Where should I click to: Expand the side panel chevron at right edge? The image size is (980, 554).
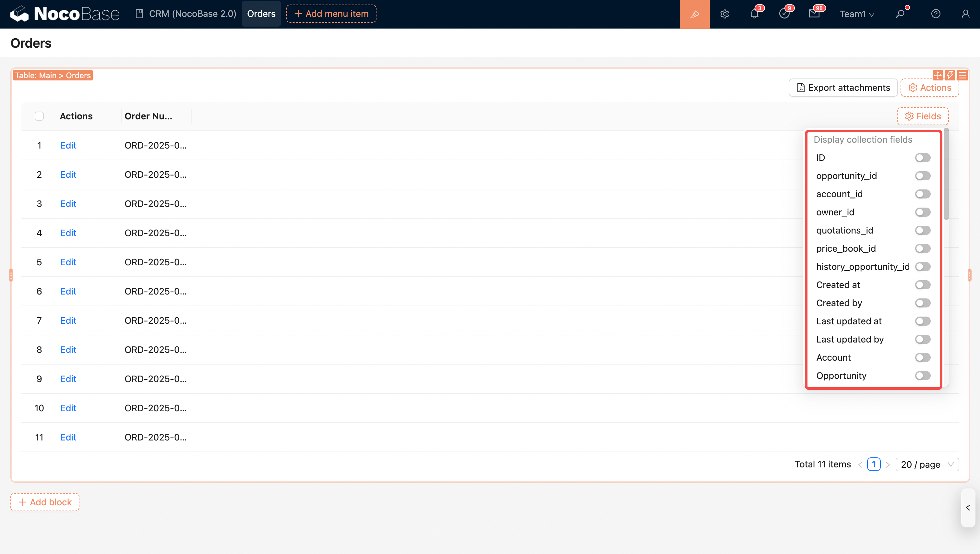968,508
